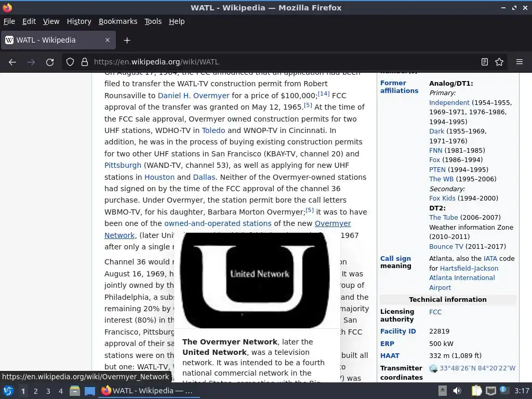Screen dimensions: 532x399
Task: Open Firefox hamburger application menu
Action: (520, 62)
